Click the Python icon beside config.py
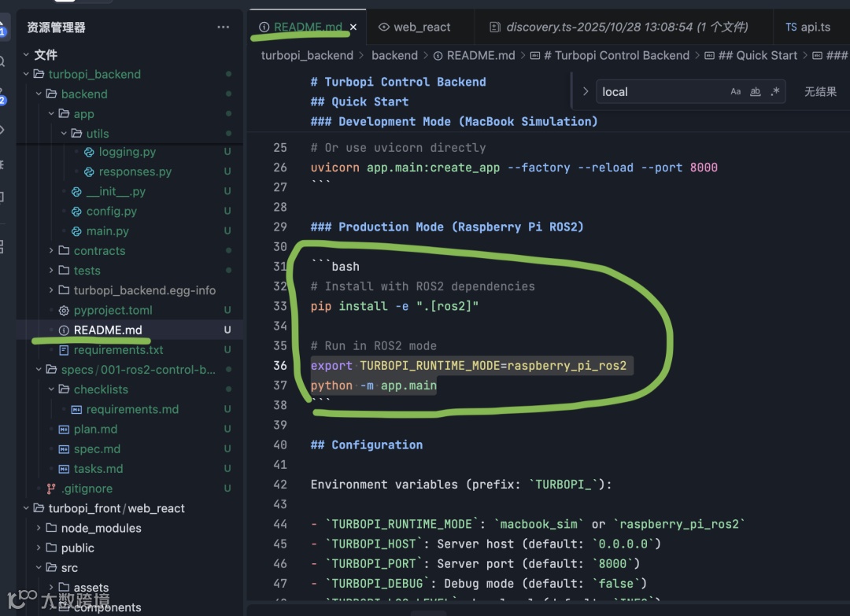The height and width of the screenshot is (616, 850). point(76,212)
